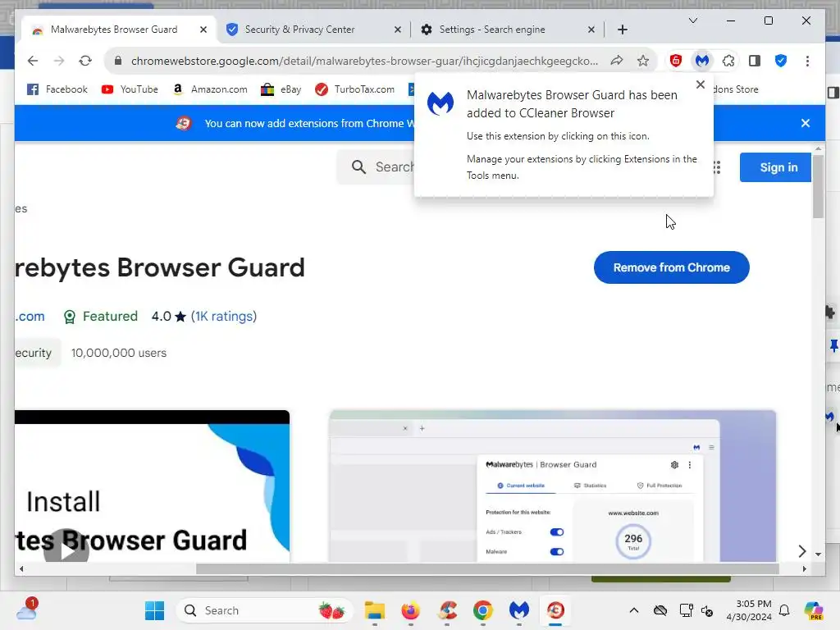Click the scrollbar left arrow
This screenshot has height=630, width=840.
(21, 569)
